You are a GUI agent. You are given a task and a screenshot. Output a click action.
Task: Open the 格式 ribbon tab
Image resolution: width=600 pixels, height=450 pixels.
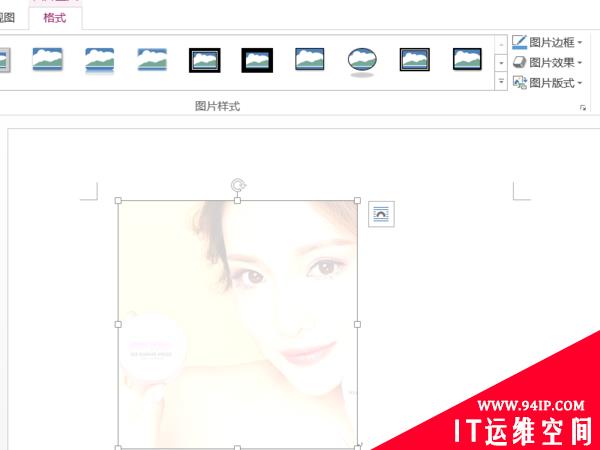[x=55, y=18]
